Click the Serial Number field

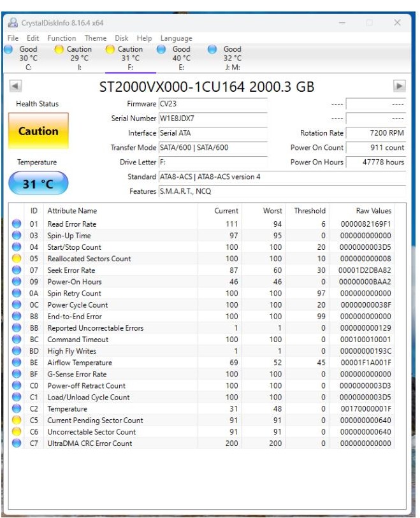[212, 119]
